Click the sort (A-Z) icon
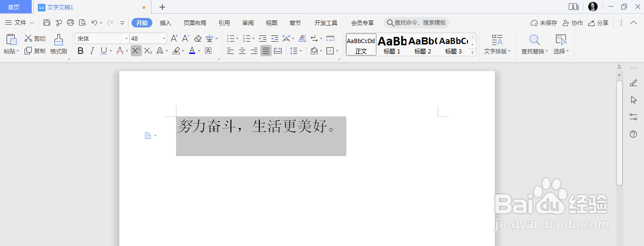 303,39
